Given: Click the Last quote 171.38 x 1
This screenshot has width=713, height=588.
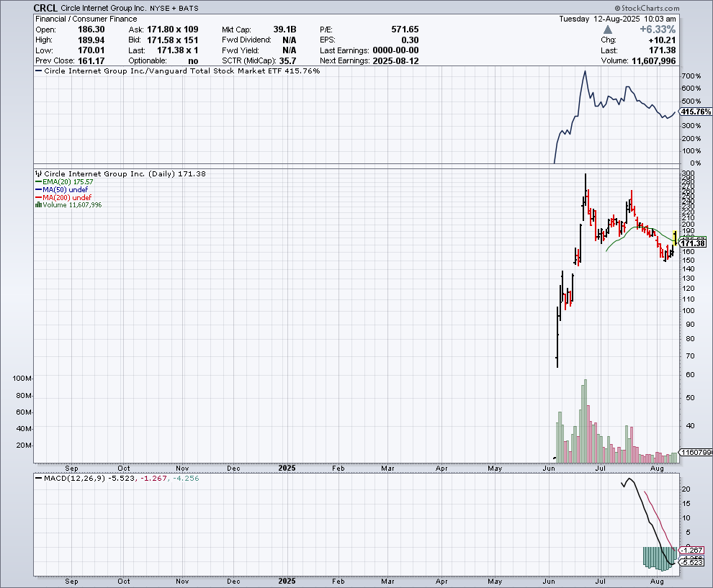Looking at the screenshot, I should coord(178,50).
